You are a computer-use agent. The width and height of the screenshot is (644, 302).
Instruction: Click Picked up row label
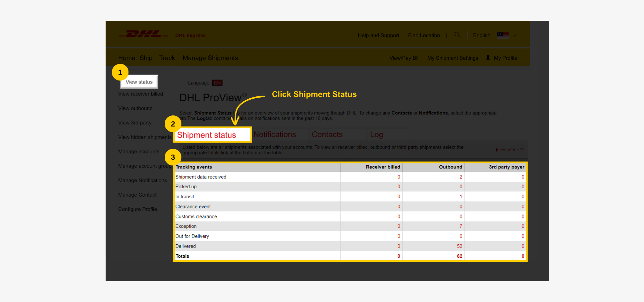(186, 187)
